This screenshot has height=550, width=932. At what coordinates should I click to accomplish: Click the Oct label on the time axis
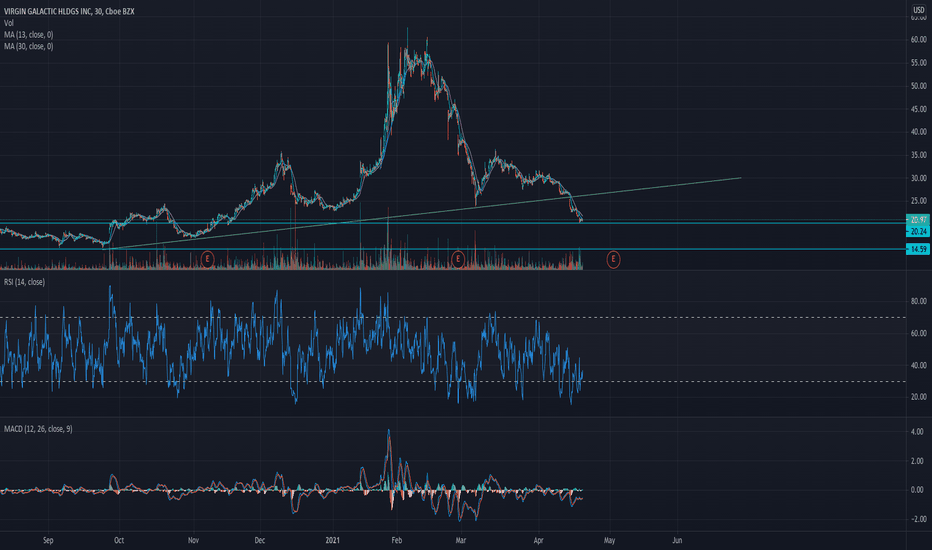coord(119,540)
